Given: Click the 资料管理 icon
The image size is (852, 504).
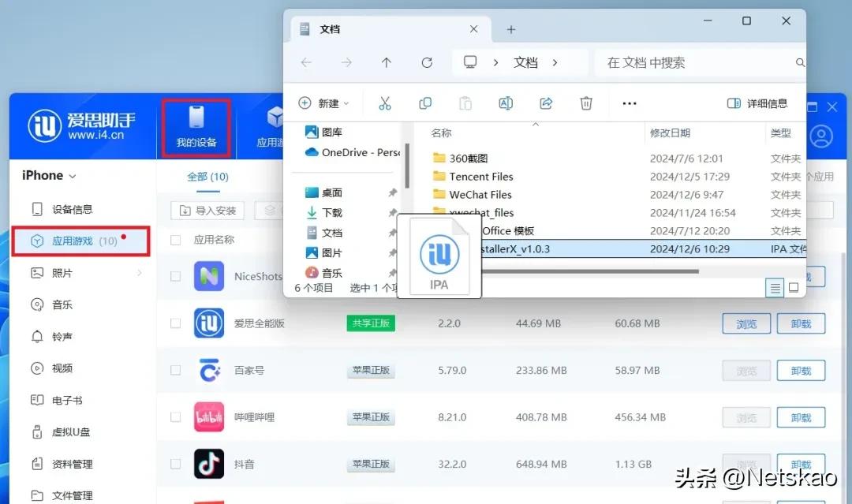Looking at the screenshot, I should click(37, 464).
